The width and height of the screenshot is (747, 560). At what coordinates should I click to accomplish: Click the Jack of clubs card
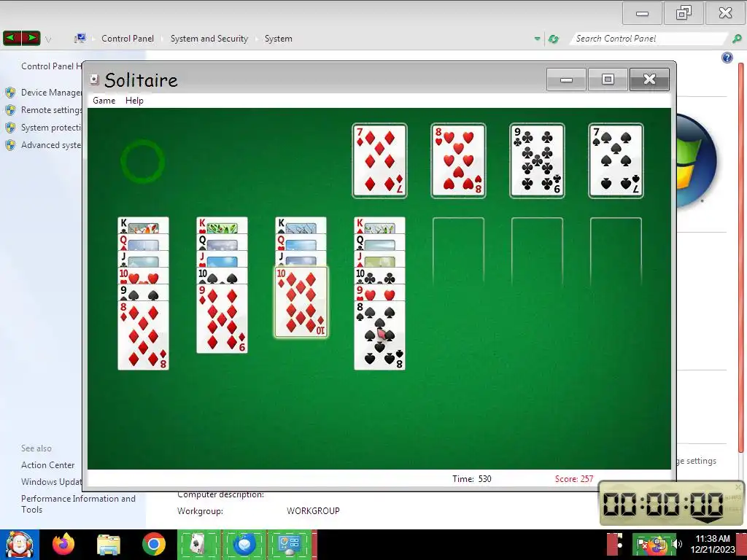tap(143, 259)
